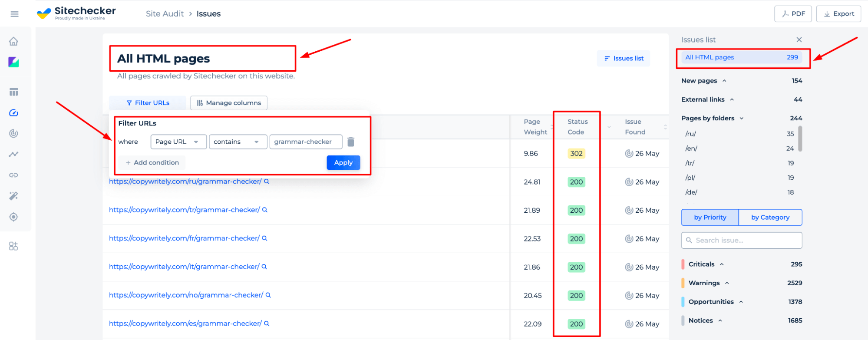
Task: Inspect the /ru/grammar-checker/ URL magnifier icon
Action: (x=267, y=182)
